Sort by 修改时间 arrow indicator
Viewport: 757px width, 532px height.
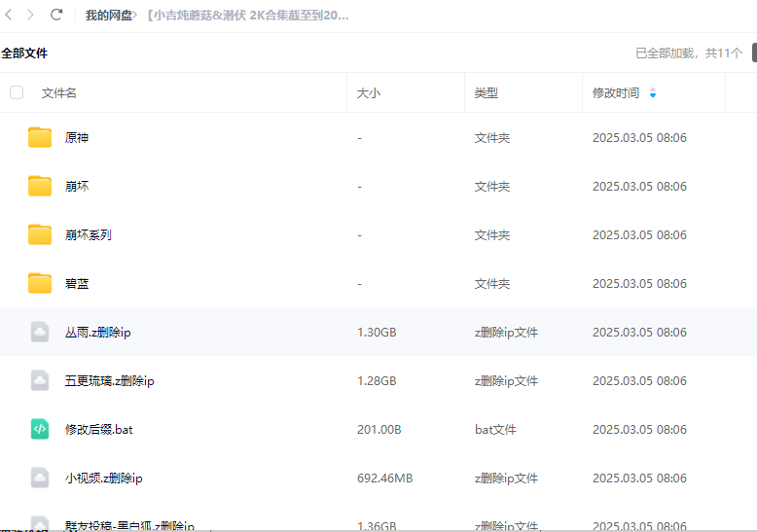(652, 93)
